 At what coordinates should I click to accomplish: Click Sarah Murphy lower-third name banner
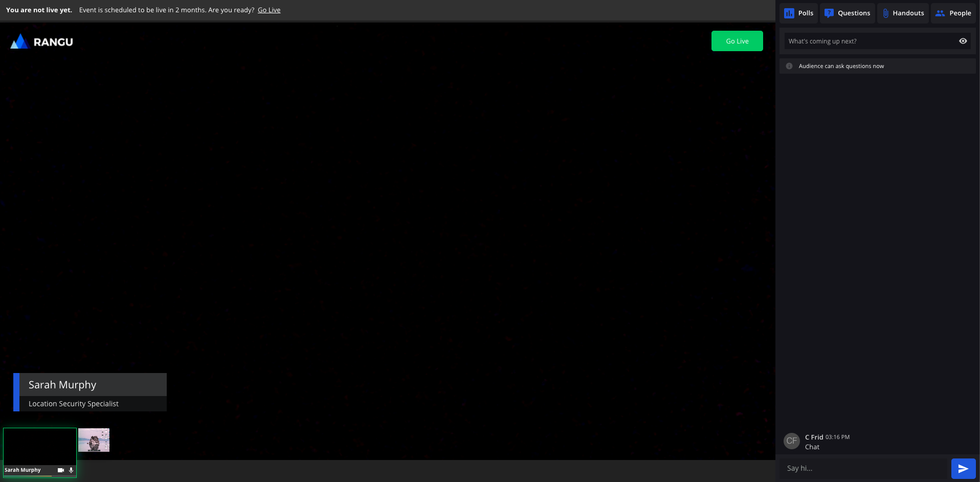click(x=90, y=385)
